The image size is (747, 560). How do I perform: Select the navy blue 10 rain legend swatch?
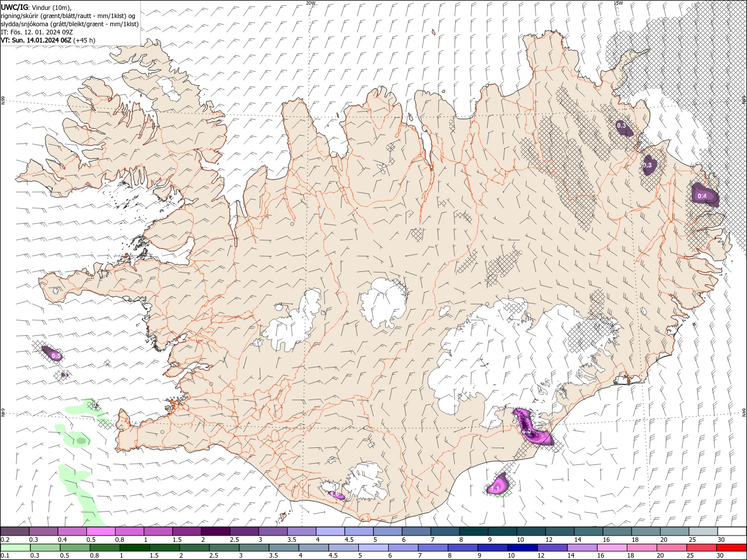[x=522, y=548]
